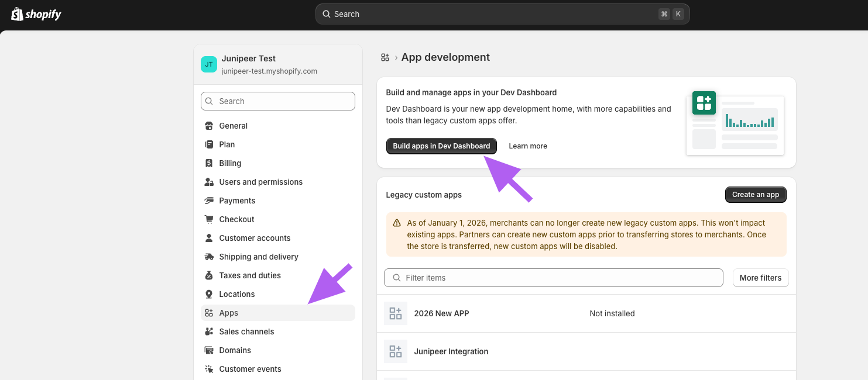Open More filters
The height and width of the screenshot is (380, 868).
point(760,278)
